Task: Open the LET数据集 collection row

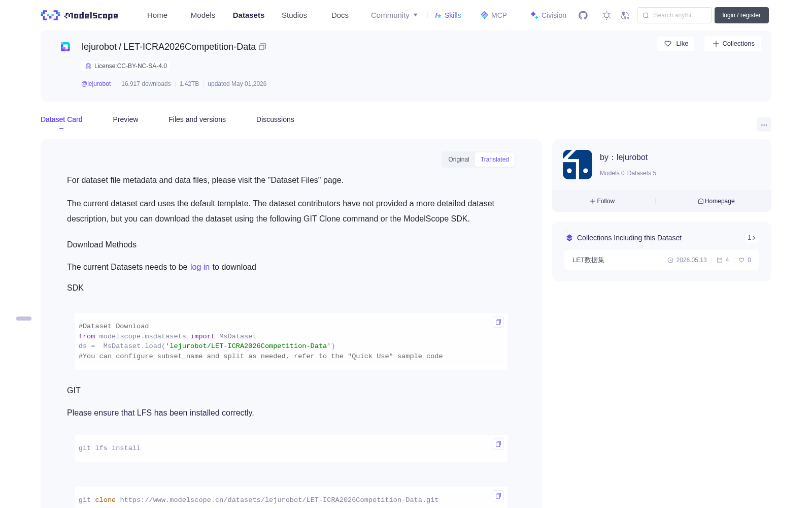Action: click(662, 260)
